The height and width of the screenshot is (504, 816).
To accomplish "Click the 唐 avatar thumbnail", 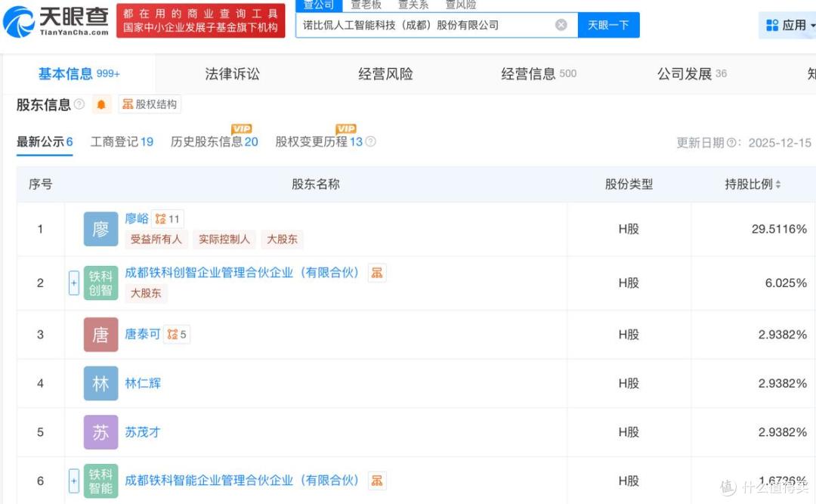I will pyautogui.click(x=101, y=335).
